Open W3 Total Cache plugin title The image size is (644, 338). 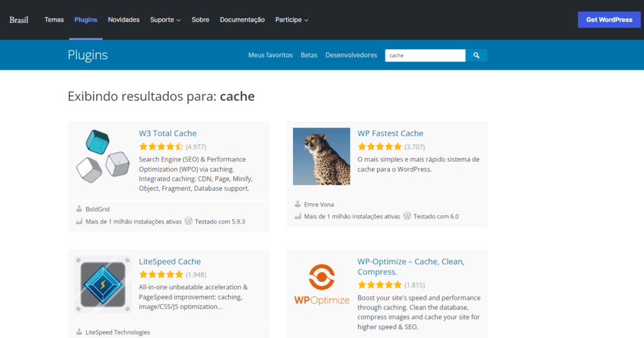[167, 133]
